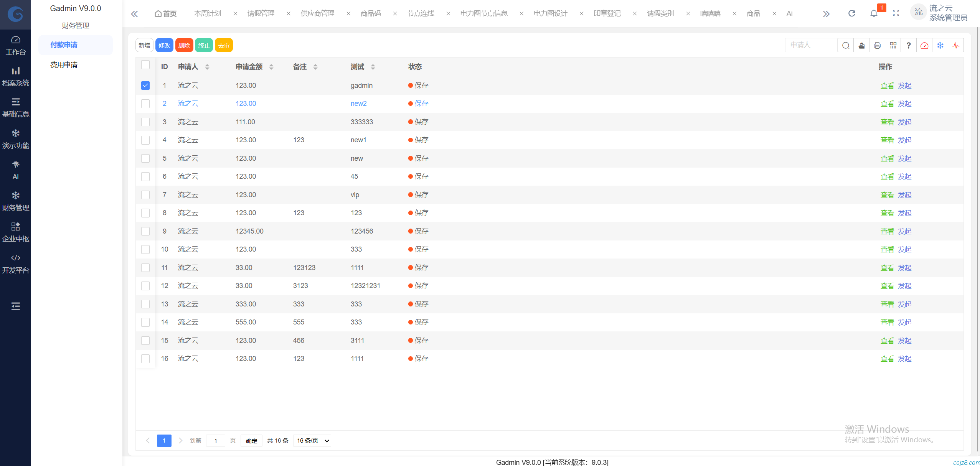980x466 pixels.
Task: Open the notification bell
Action: coord(874,13)
